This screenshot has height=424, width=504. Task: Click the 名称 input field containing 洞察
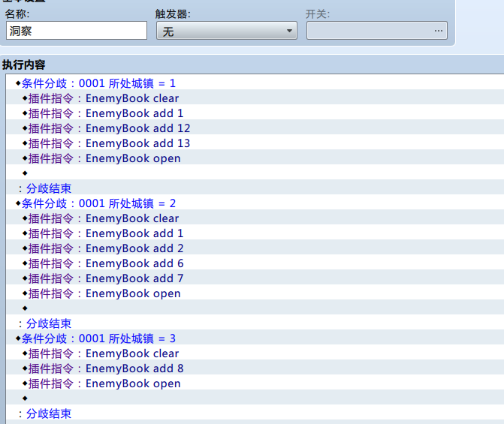point(77,31)
